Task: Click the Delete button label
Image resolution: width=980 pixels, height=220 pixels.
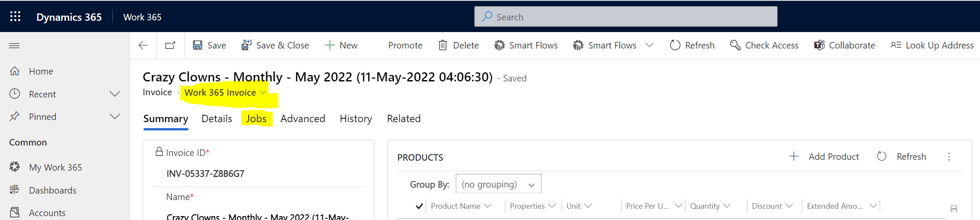Action: (466, 45)
